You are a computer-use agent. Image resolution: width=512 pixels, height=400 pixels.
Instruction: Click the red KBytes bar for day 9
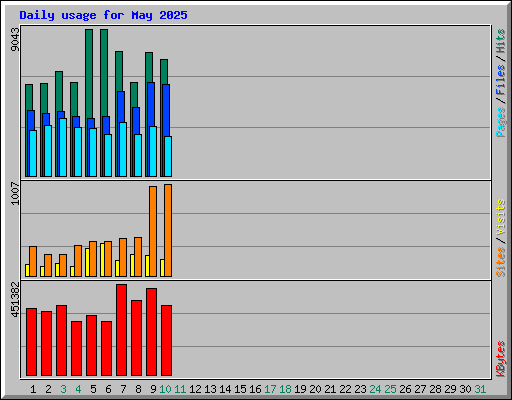click(x=151, y=332)
